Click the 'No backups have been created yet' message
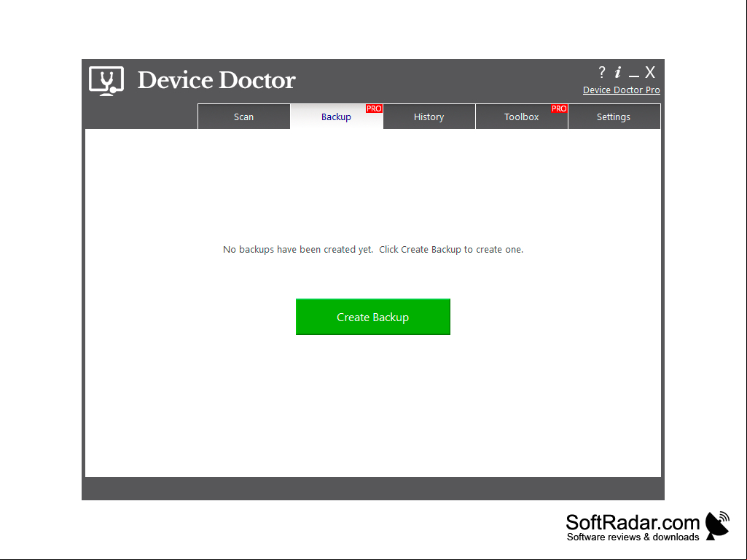 (373, 250)
